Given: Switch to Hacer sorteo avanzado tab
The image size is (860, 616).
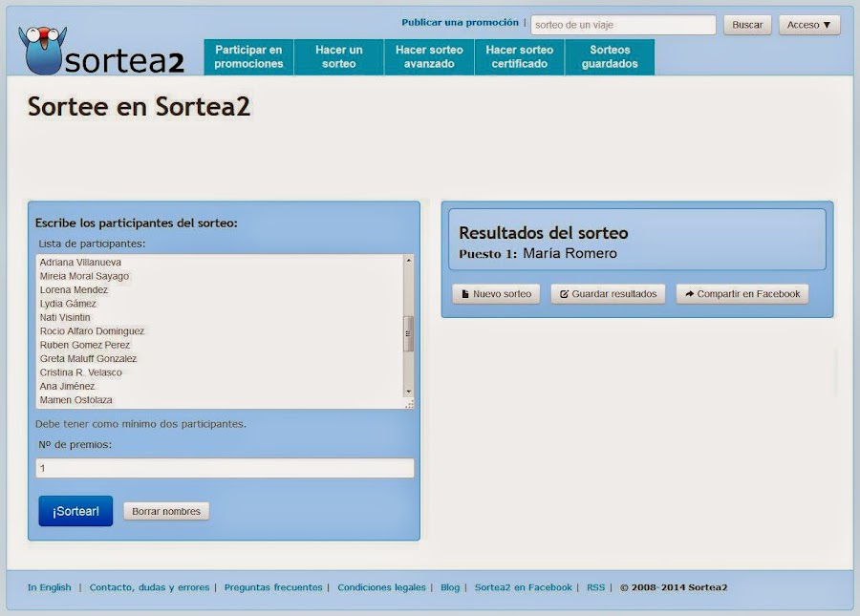Looking at the screenshot, I should 429,57.
